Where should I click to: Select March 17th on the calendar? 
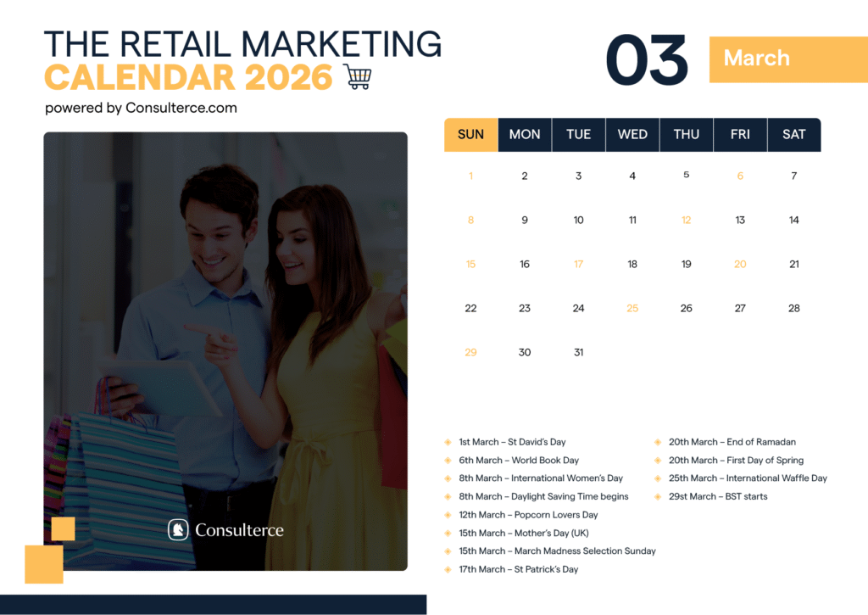[578, 264]
